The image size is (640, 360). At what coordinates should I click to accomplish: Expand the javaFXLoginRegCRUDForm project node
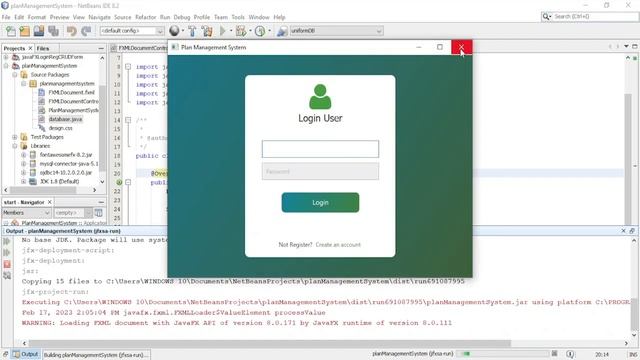6,57
